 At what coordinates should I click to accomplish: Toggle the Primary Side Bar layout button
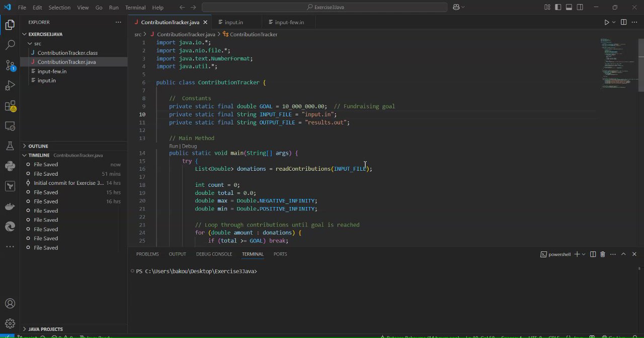[x=558, y=8]
